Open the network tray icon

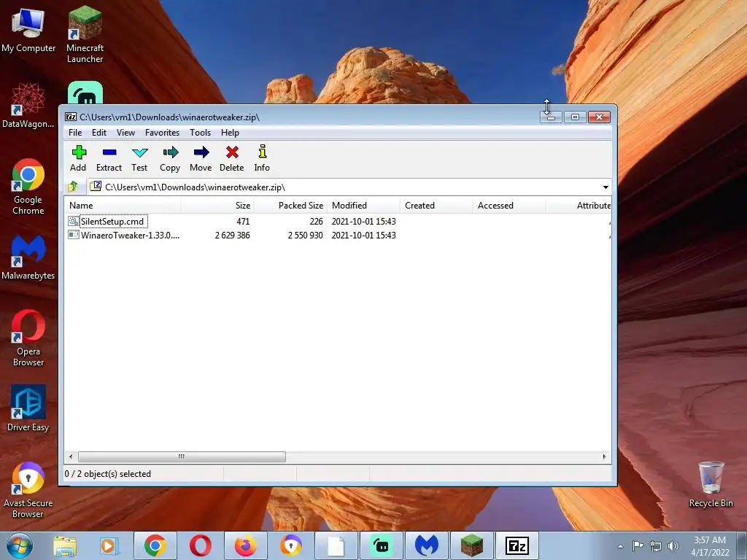[x=656, y=546]
